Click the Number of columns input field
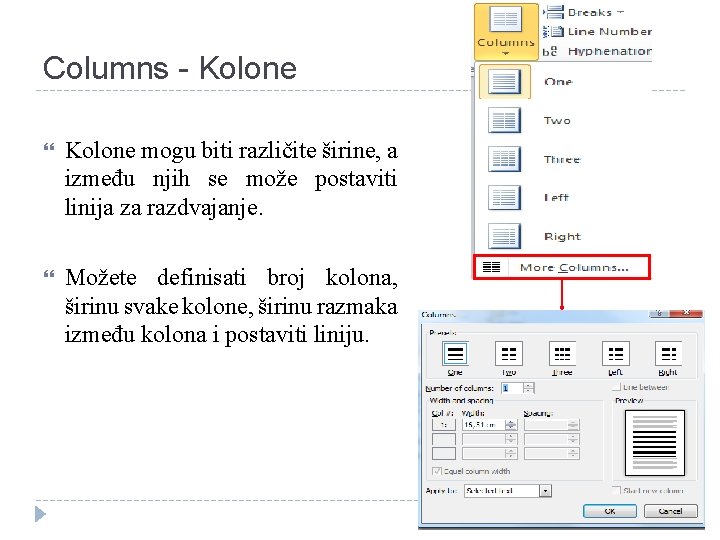 point(512,388)
